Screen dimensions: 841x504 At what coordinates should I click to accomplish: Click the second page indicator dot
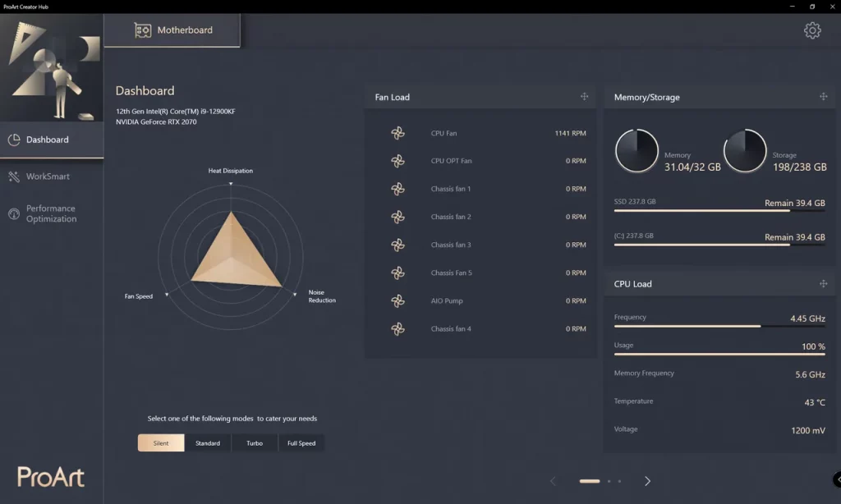tap(609, 481)
